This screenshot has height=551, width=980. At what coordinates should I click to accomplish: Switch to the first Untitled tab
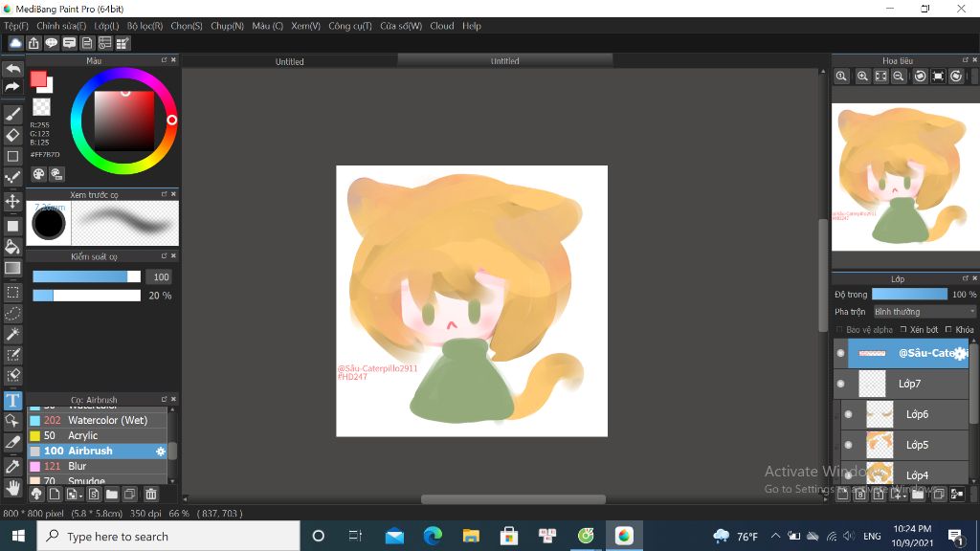(x=289, y=61)
